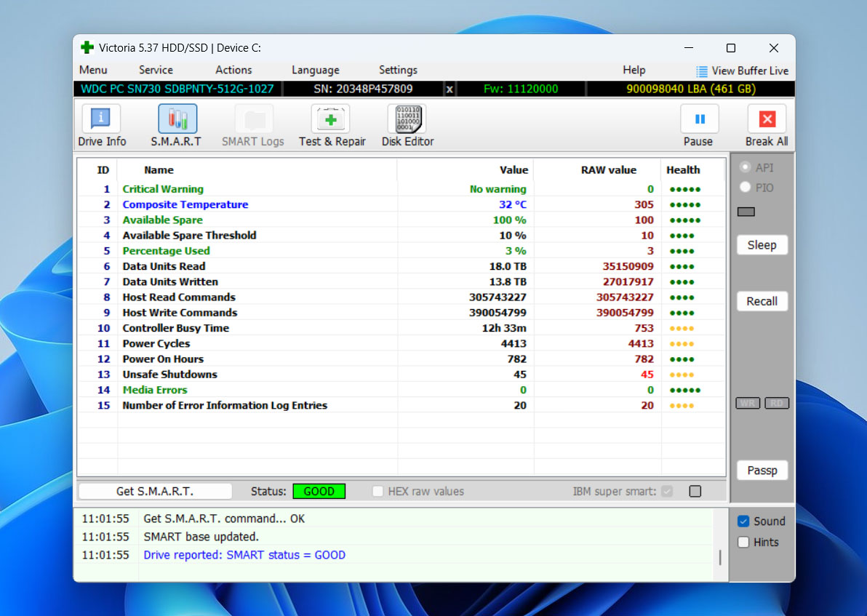Click the Passp button
The height and width of the screenshot is (616, 867).
tap(762, 471)
